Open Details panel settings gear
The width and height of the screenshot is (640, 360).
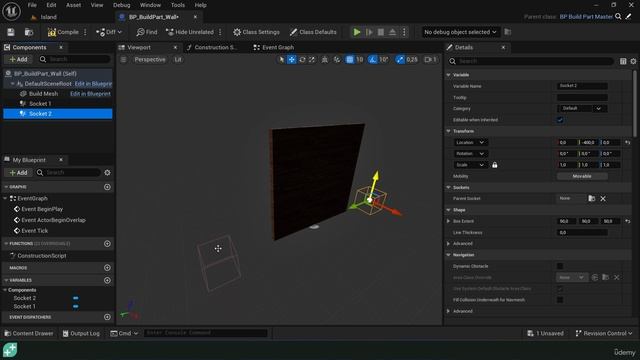633,61
